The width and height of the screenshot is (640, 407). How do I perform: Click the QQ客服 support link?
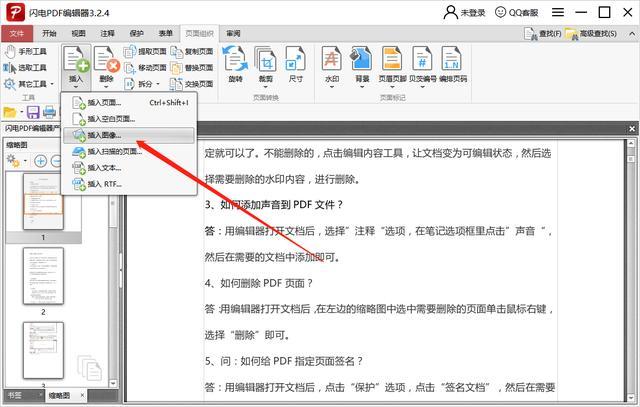click(x=517, y=13)
